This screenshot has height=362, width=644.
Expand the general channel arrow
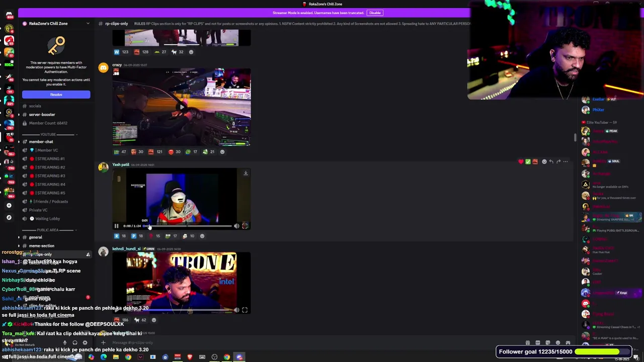pos(19,237)
